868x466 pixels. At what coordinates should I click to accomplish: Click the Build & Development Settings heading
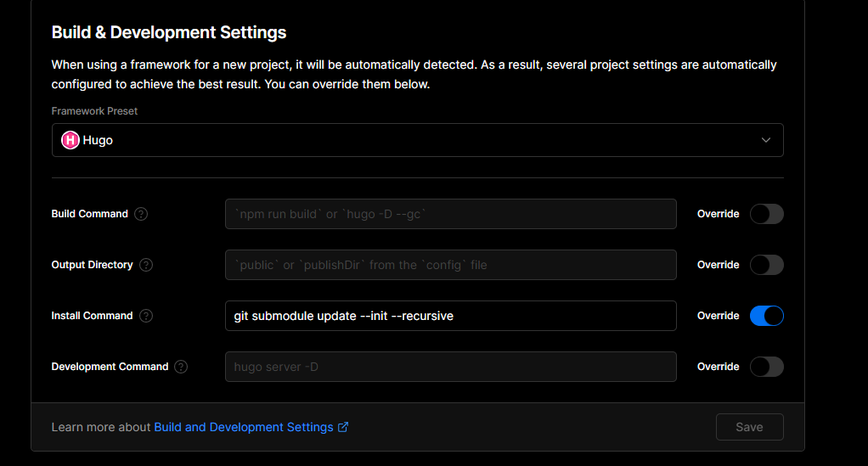(x=169, y=32)
